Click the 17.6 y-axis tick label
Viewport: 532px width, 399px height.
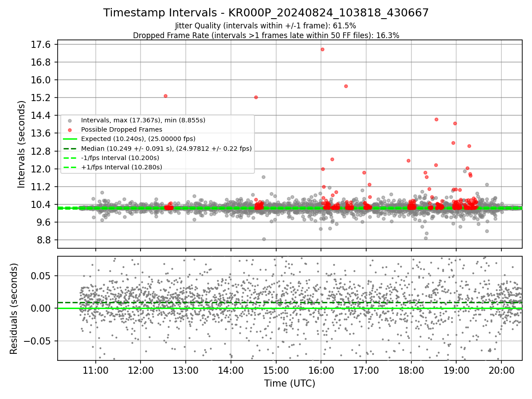(42, 44)
